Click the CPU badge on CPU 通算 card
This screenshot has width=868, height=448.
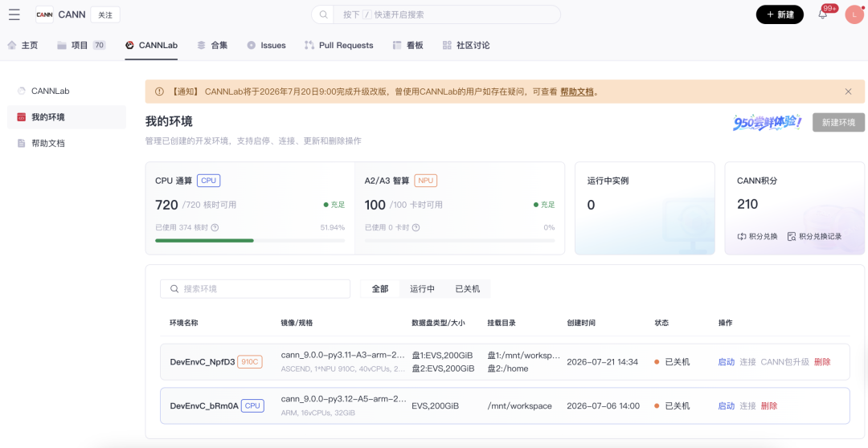(x=209, y=181)
